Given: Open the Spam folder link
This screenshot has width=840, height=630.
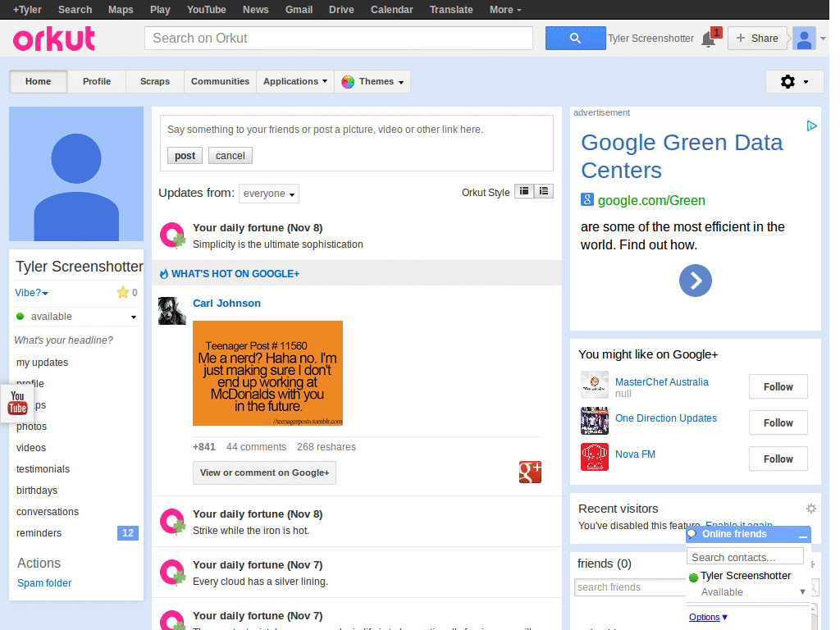Looking at the screenshot, I should click(x=44, y=583).
